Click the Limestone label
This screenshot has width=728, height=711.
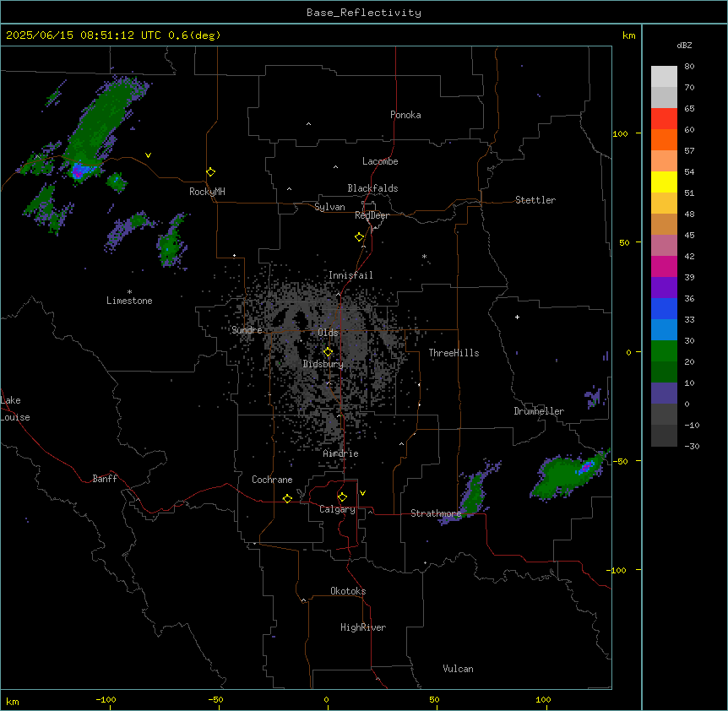tap(129, 301)
